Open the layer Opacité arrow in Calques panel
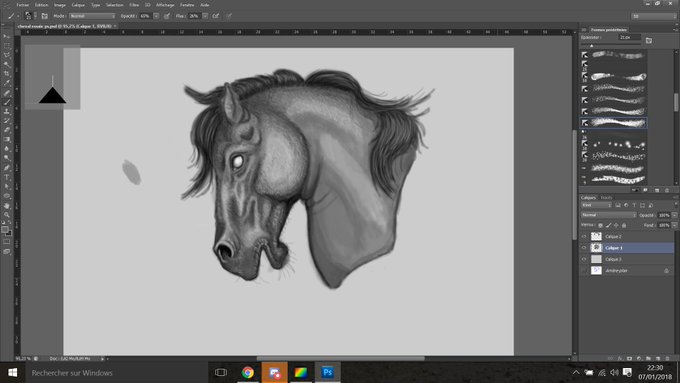Image resolution: width=680 pixels, height=383 pixels. click(674, 215)
